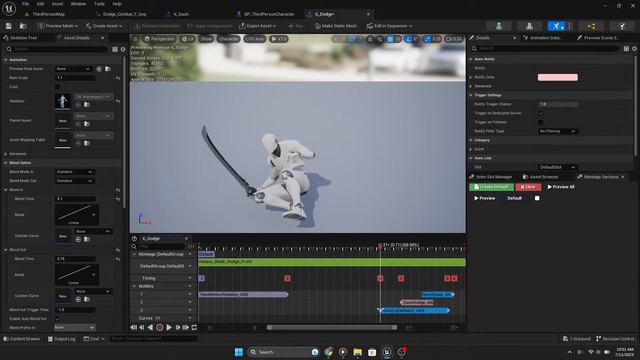Image resolution: width=640 pixels, height=360 pixels.
Task: Open File Explorer from the taskbar
Action: pos(358,352)
